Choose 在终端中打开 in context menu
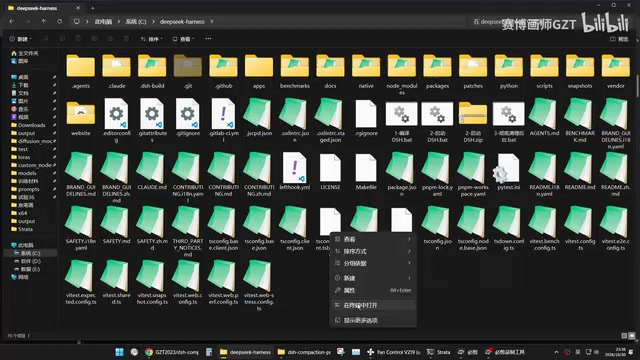Screen dimensions: 640x360 (373, 305)
